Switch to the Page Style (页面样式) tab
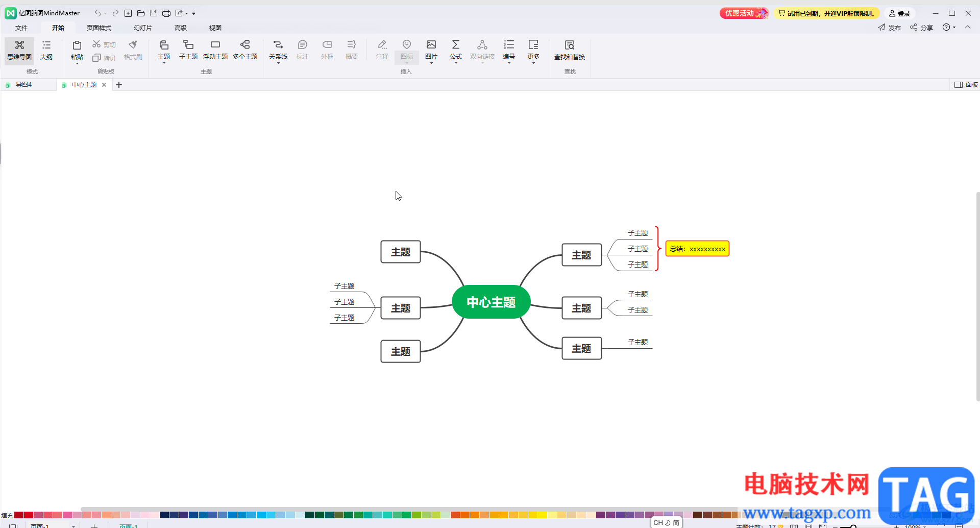980x528 pixels. [99, 28]
